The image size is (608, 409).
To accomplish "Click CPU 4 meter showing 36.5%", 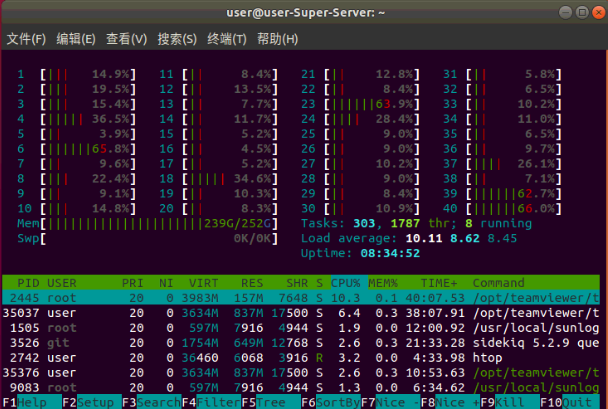I will [x=77, y=119].
